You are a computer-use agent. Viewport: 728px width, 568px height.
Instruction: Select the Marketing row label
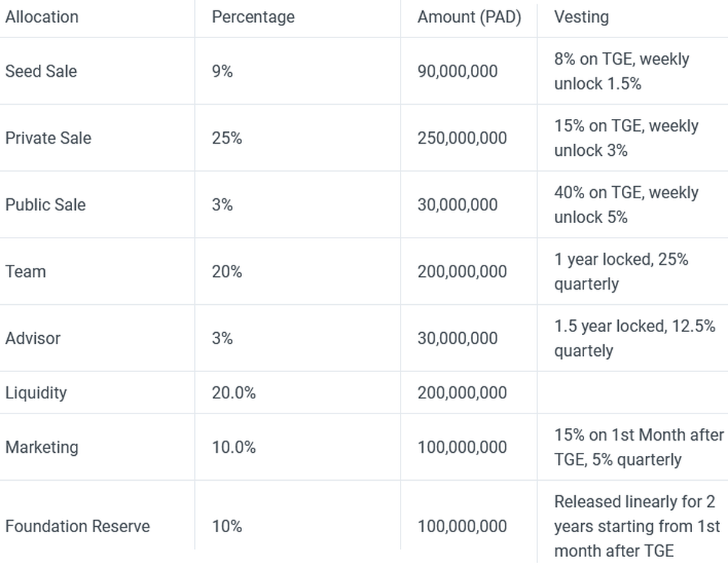(42, 447)
